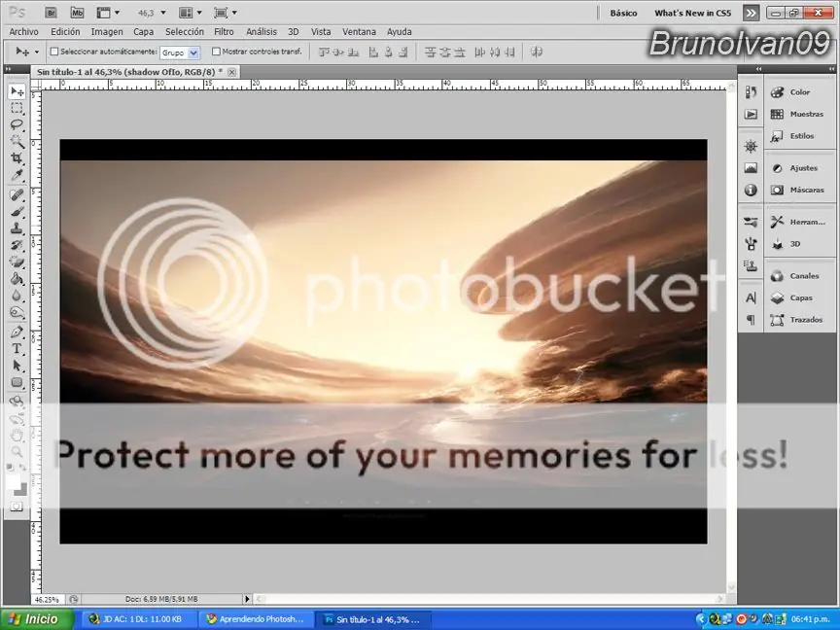Switch to the Básico workspace
This screenshot has width=840, height=630.
[623, 14]
